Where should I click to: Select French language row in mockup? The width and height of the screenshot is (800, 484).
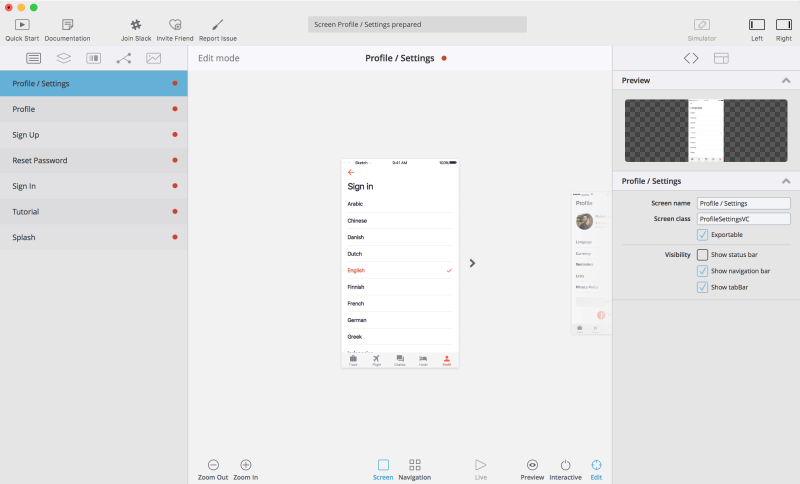pos(399,303)
